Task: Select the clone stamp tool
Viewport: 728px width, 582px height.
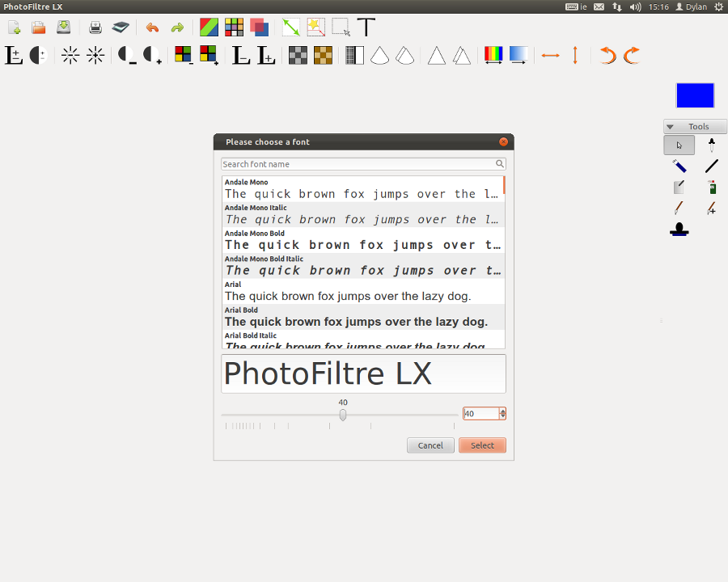Action: pyautogui.click(x=679, y=230)
